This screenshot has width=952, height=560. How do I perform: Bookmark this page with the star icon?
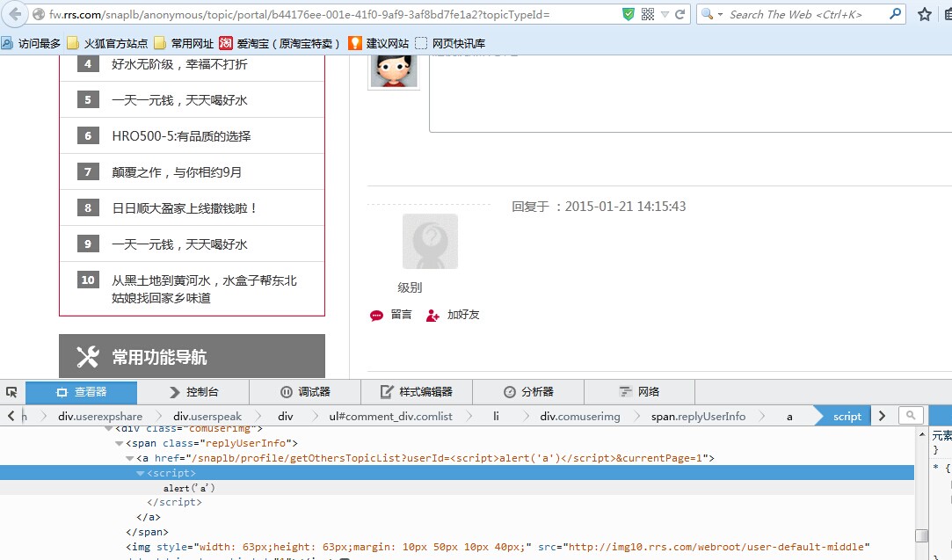(x=924, y=15)
